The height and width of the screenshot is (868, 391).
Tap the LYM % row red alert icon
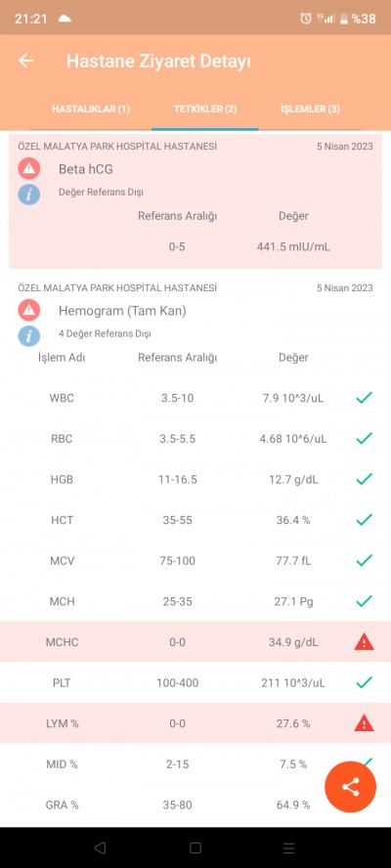[x=364, y=723]
